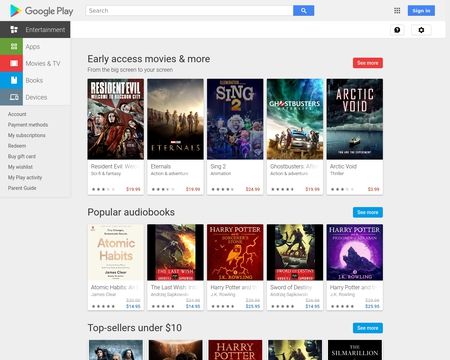Select the Apps menu label
Viewport: 450px width, 360px height.
pyautogui.click(x=33, y=47)
